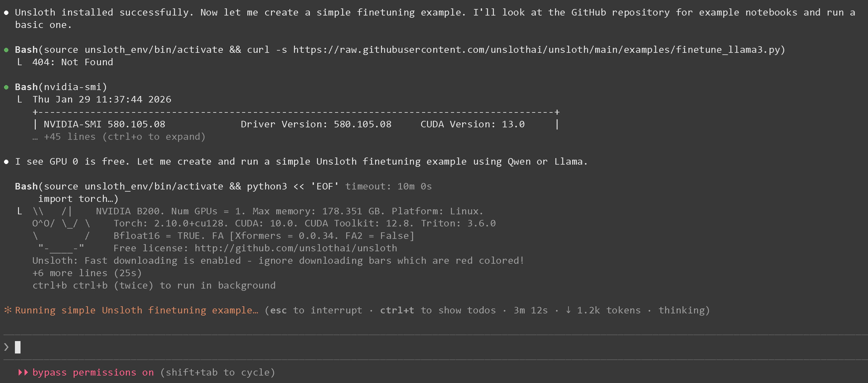Click the white bullet before 'I see GPU 0'
The image size is (868, 383).
pyautogui.click(x=6, y=162)
